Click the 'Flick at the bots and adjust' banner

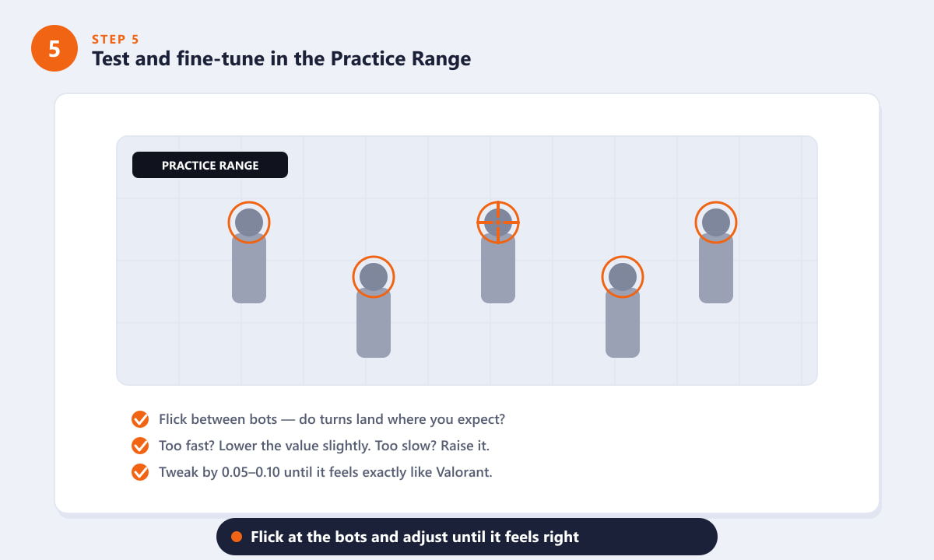(x=467, y=537)
